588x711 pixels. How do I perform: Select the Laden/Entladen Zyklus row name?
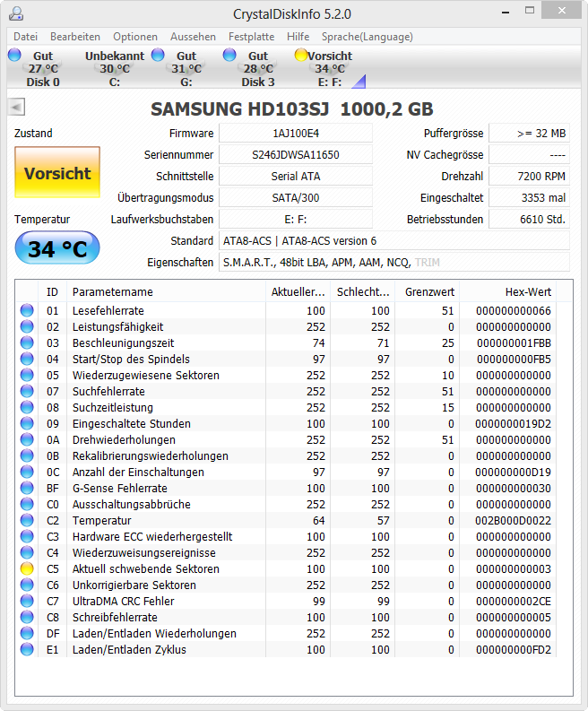(x=129, y=649)
